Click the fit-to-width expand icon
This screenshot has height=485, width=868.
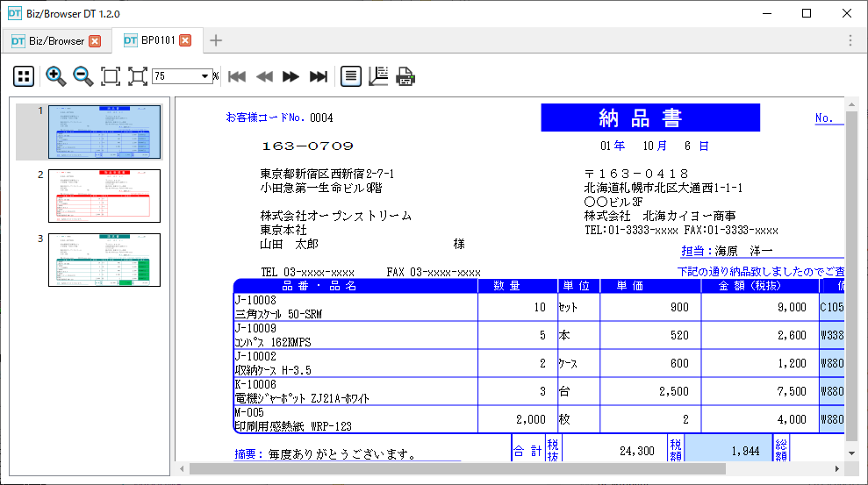138,76
